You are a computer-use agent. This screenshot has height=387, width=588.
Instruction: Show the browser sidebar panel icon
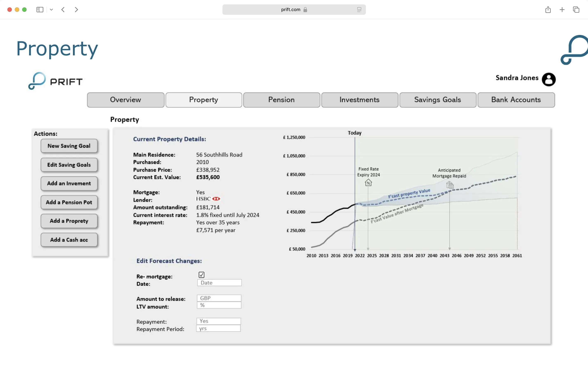(40, 10)
